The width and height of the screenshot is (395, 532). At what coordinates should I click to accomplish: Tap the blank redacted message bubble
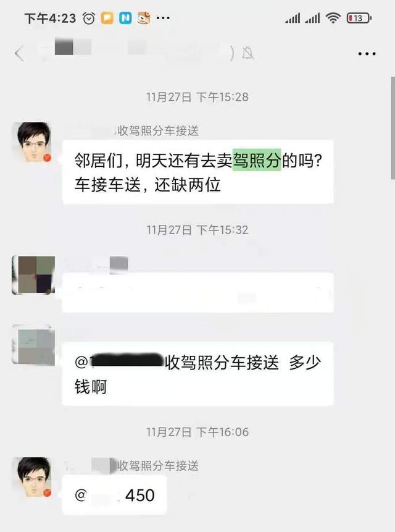click(198, 293)
